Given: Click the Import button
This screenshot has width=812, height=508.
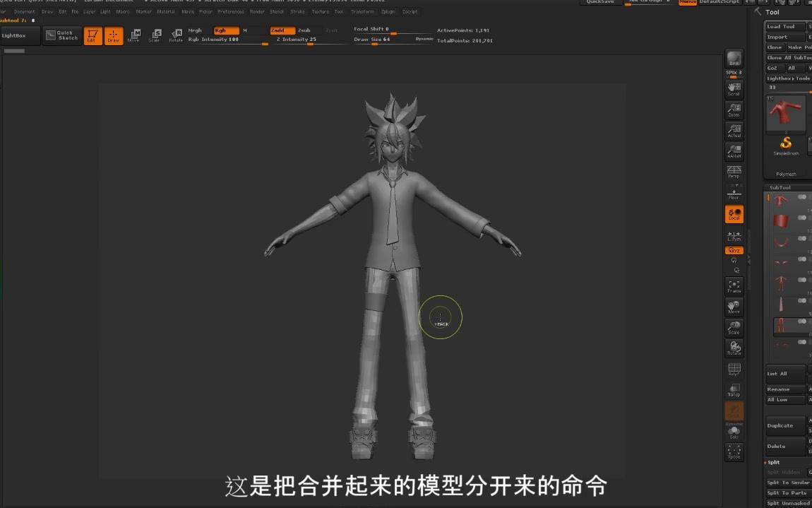Looking at the screenshot, I should coord(786,37).
